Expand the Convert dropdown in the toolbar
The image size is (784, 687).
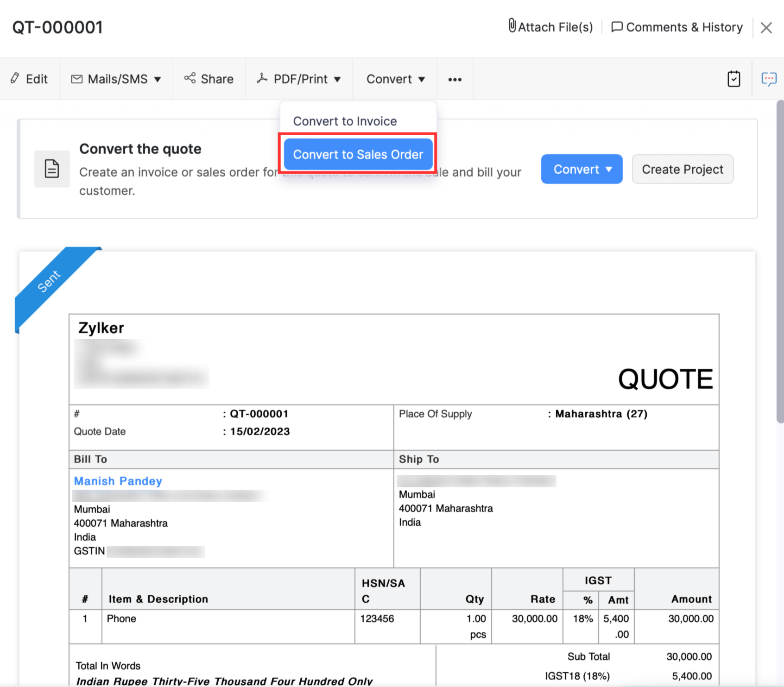(395, 79)
